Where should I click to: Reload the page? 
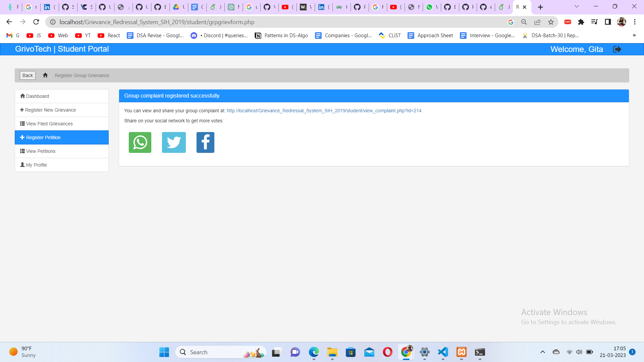(36, 22)
